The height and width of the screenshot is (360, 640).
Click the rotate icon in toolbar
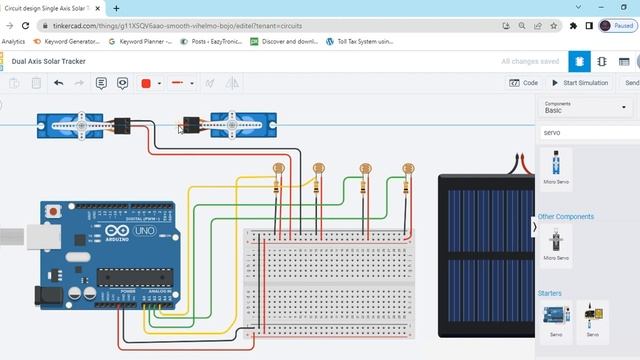[210, 83]
